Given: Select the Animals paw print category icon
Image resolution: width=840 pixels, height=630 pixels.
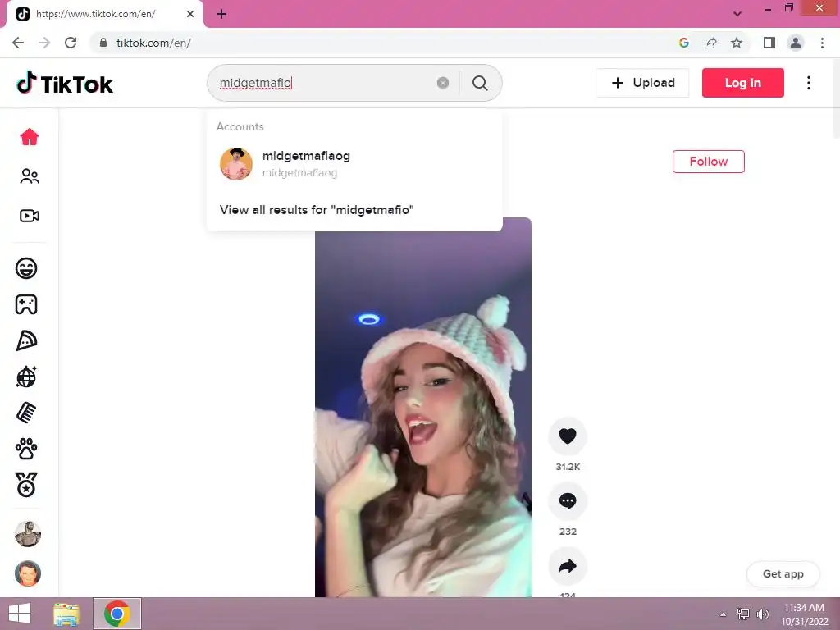Looking at the screenshot, I should click(x=26, y=449).
